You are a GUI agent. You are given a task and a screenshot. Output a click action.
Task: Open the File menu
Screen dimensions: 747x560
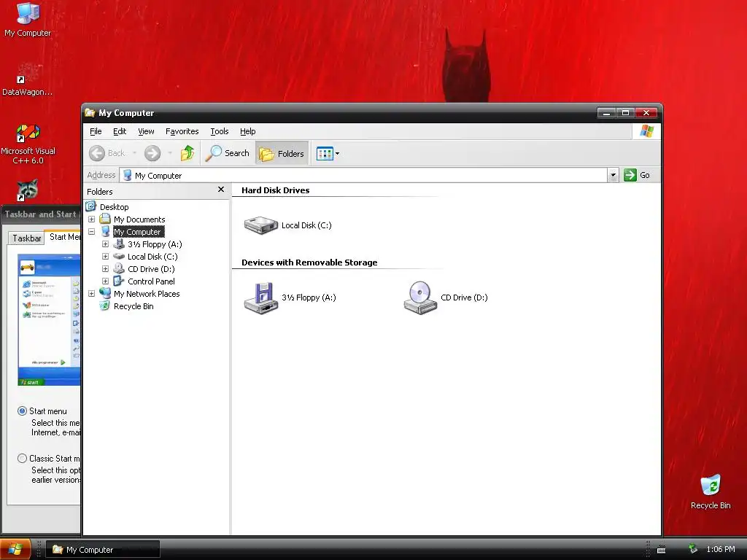96,131
